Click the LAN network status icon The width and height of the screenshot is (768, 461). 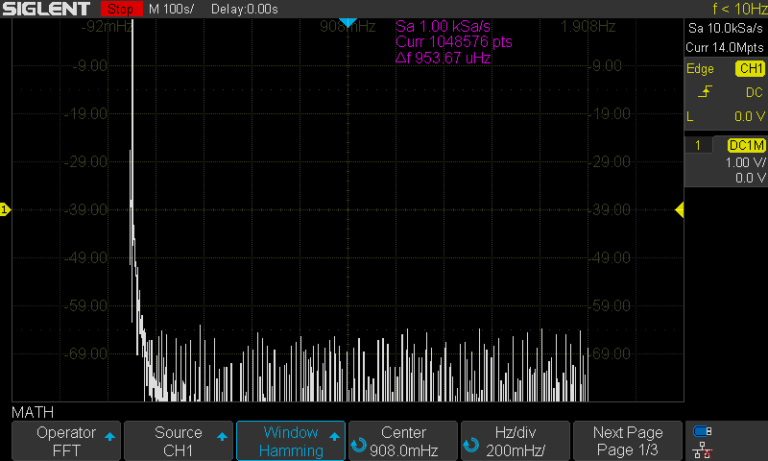coord(703,450)
